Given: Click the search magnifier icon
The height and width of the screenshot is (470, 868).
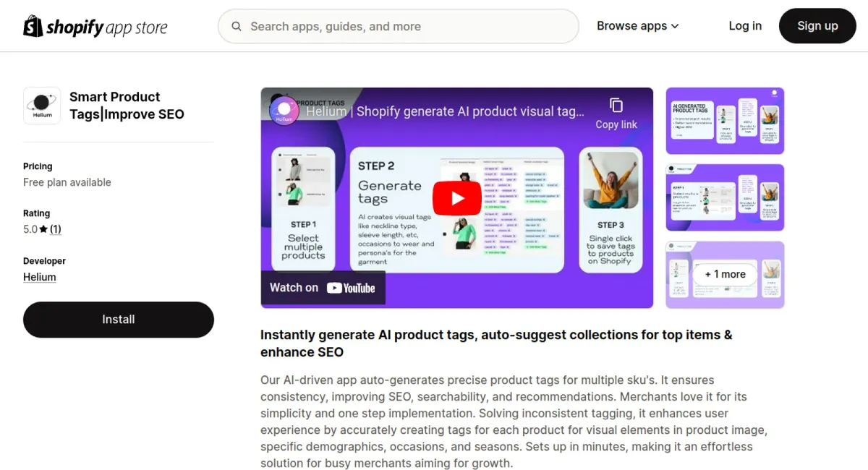Looking at the screenshot, I should (237, 27).
